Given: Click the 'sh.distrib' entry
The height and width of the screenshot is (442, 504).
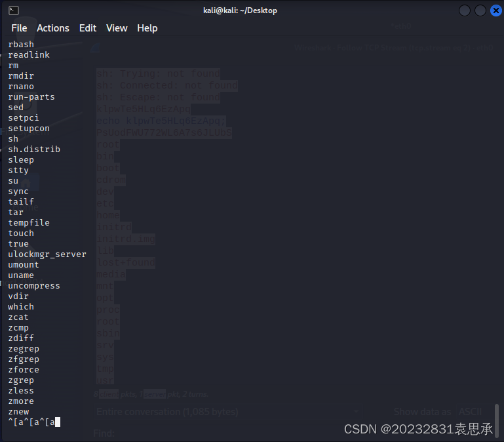Looking at the screenshot, I should coord(34,150).
